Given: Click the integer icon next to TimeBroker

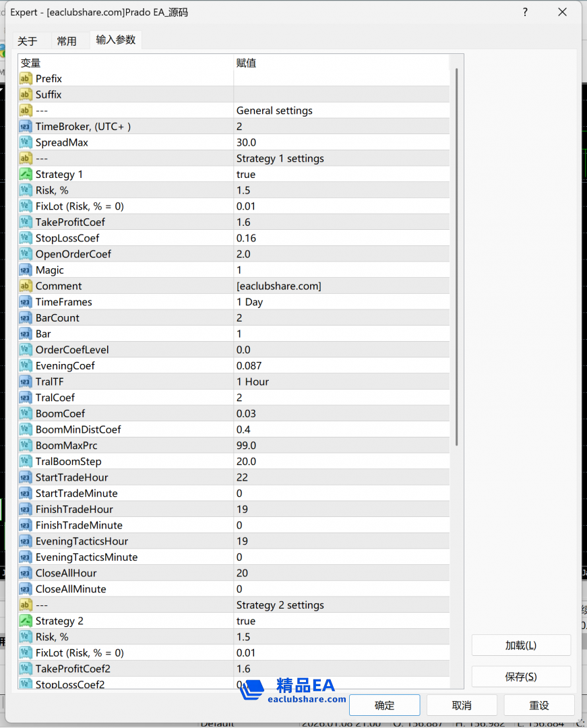Looking at the screenshot, I should click(x=26, y=127).
